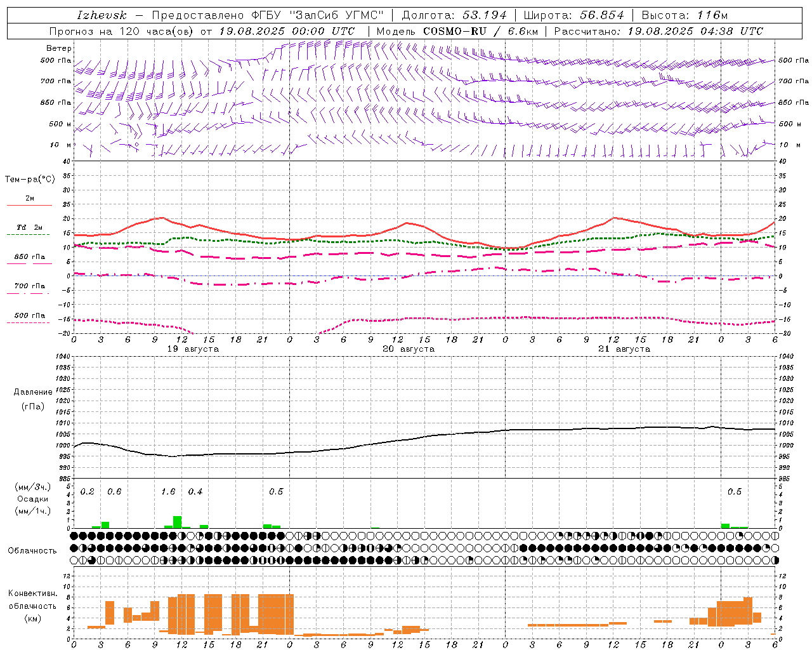812x650 pixels.
Task: Click the "Ветер" wind panel label
Action: (x=59, y=48)
